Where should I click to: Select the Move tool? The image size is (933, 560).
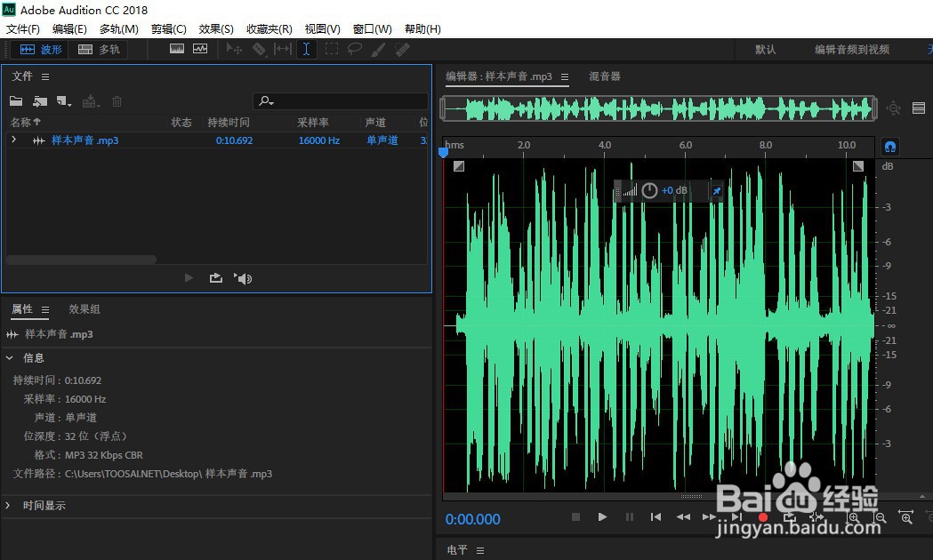pyautogui.click(x=234, y=49)
